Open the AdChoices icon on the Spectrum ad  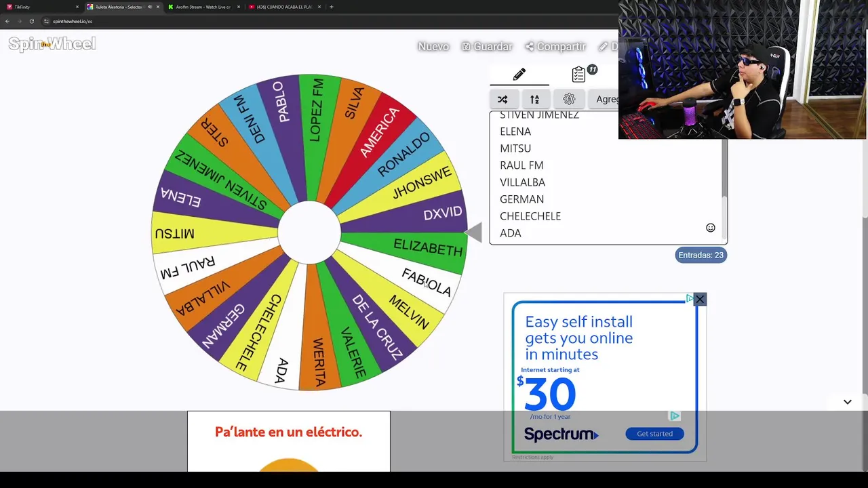pyautogui.click(x=689, y=298)
